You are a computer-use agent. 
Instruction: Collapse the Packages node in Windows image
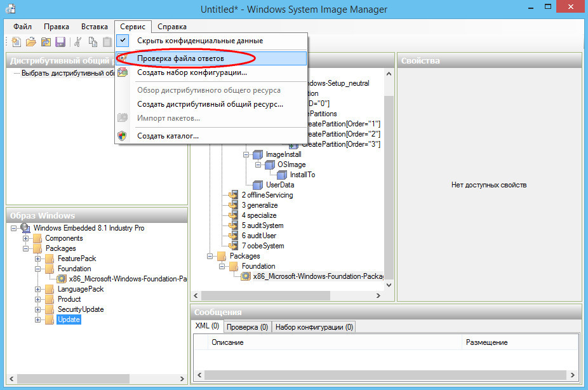coord(25,248)
